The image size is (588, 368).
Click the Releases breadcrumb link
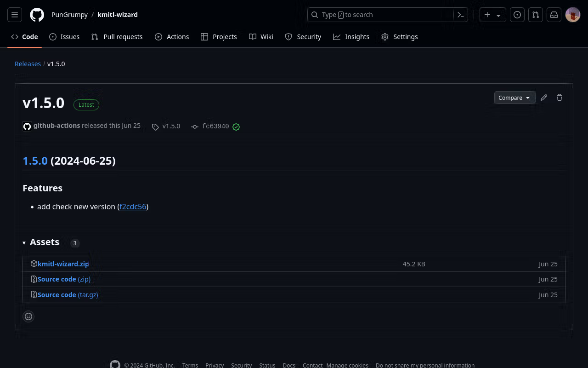pyautogui.click(x=28, y=64)
